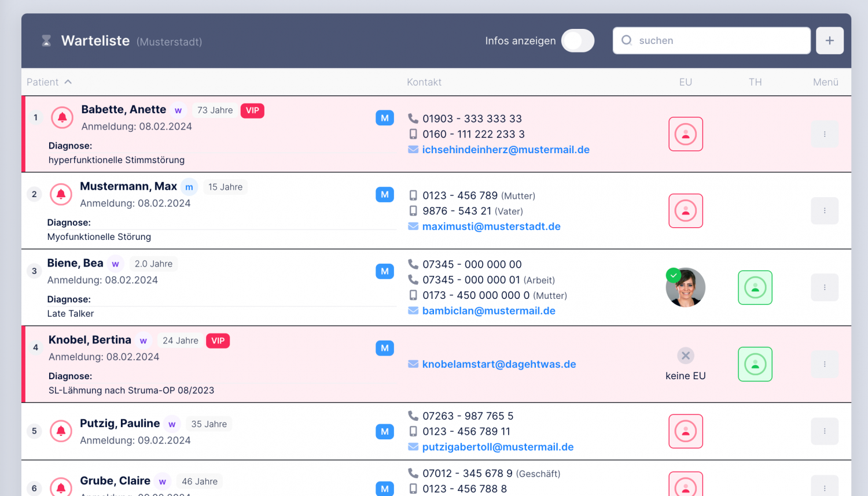Click the blue M badge for Biene, Bea
The width and height of the screenshot is (868, 496).
click(x=385, y=272)
